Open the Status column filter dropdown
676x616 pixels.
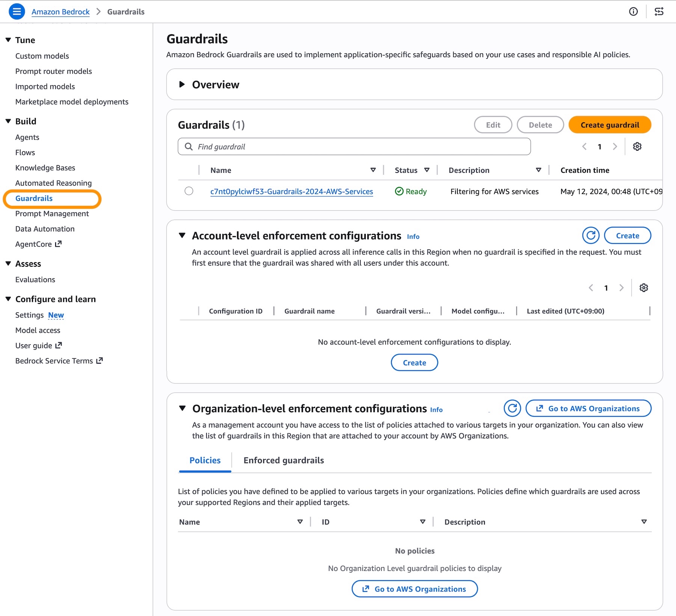pyautogui.click(x=427, y=170)
